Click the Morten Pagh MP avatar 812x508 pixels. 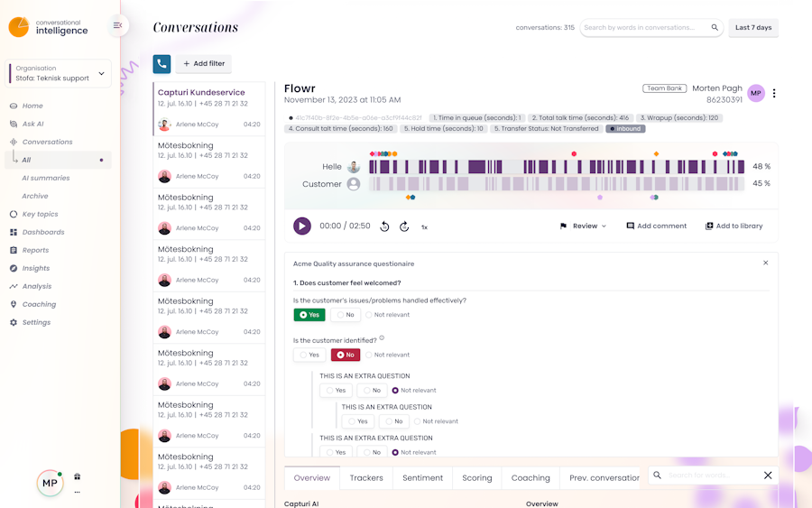click(756, 93)
